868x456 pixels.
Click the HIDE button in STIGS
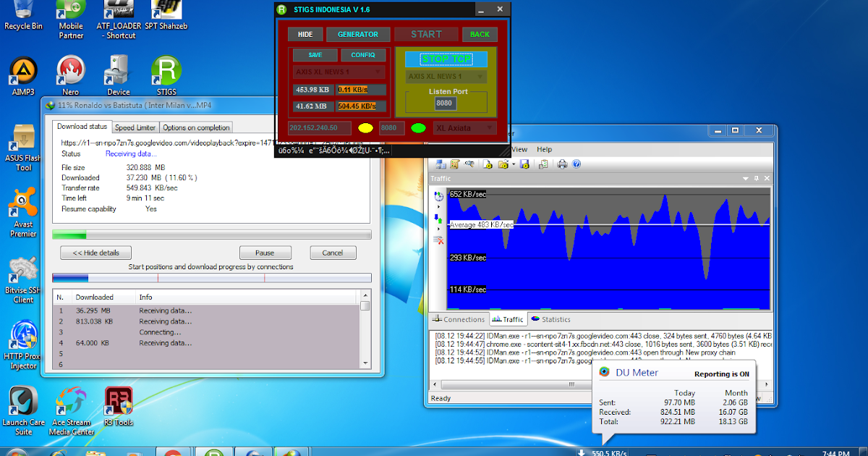(x=305, y=34)
